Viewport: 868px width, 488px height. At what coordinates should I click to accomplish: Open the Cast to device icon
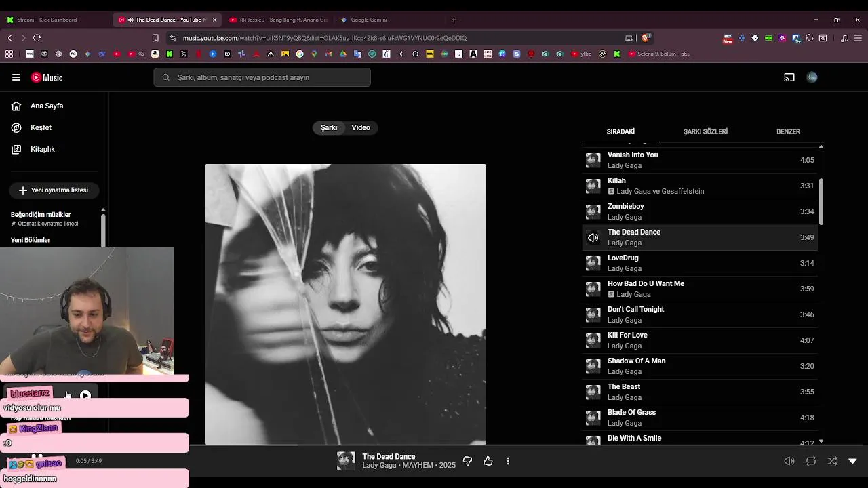point(789,77)
